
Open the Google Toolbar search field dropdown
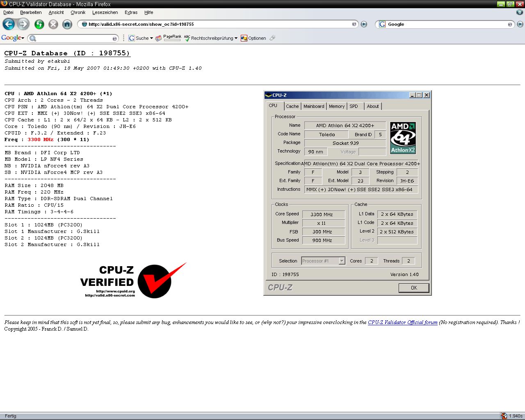(x=115, y=38)
